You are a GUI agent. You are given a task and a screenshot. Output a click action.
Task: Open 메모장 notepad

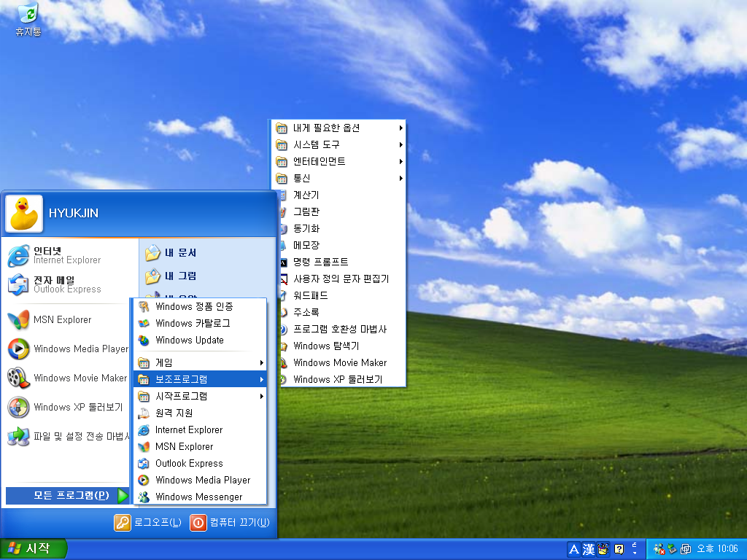[342, 245]
